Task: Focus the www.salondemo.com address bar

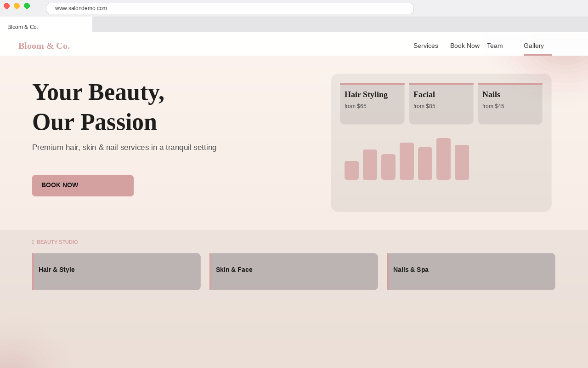Action: (x=230, y=8)
